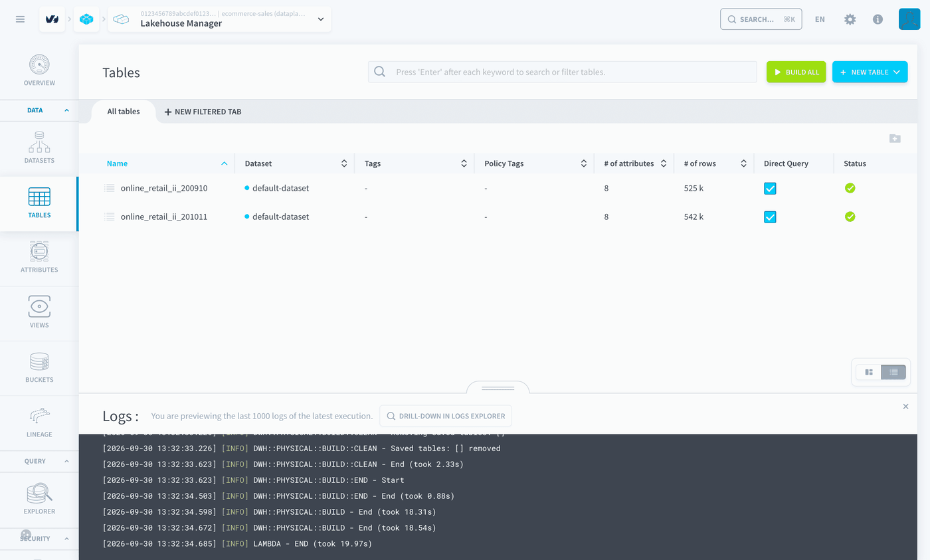This screenshot has height=560, width=930.
Task: Open the settings gear icon
Action: tap(850, 19)
